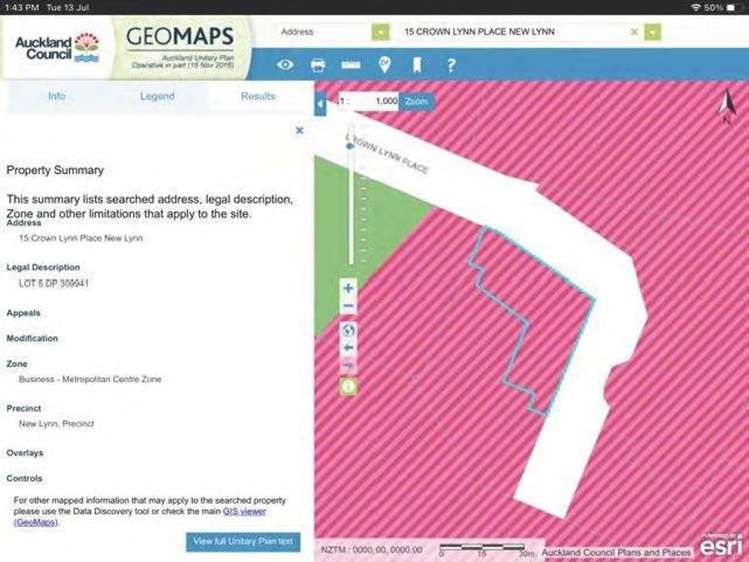Click View full Unitary Plan text button

coord(243,541)
